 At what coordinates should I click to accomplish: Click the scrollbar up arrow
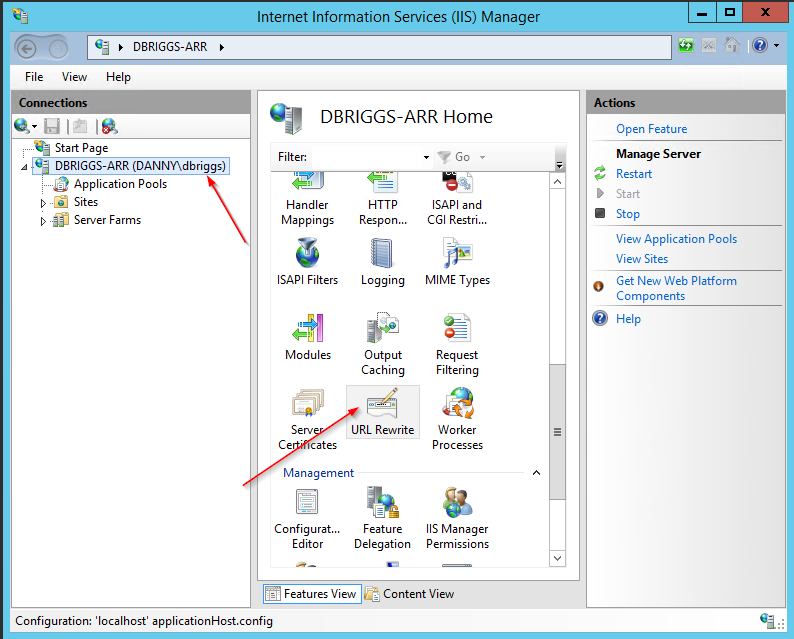tap(557, 182)
